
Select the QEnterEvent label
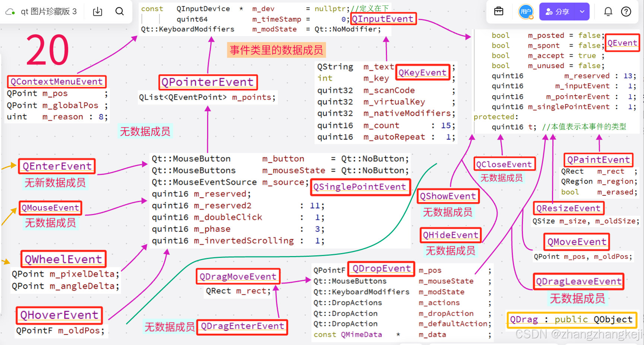point(57,166)
